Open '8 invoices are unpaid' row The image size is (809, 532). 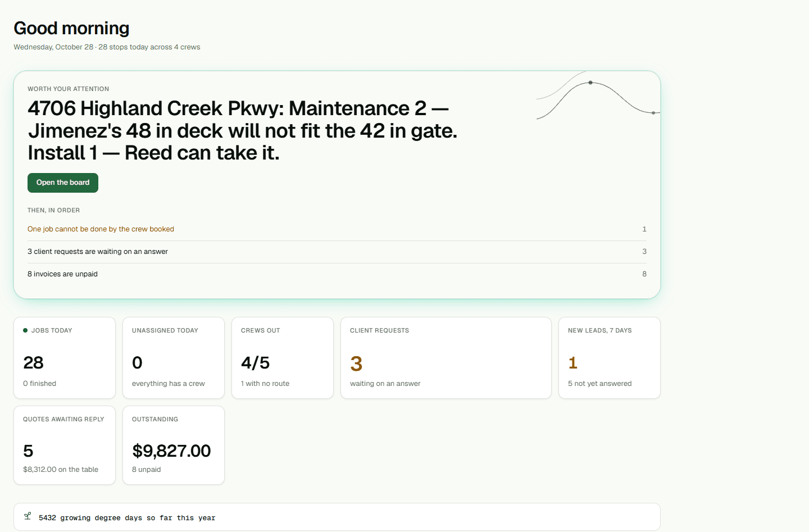pos(337,274)
